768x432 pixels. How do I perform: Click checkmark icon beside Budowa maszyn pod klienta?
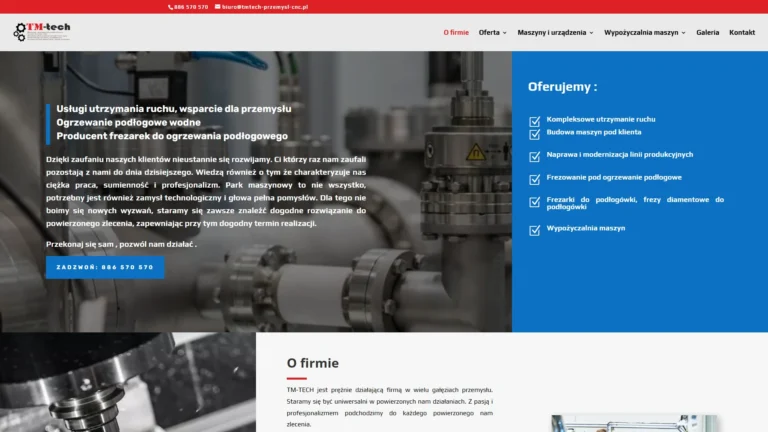point(534,134)
